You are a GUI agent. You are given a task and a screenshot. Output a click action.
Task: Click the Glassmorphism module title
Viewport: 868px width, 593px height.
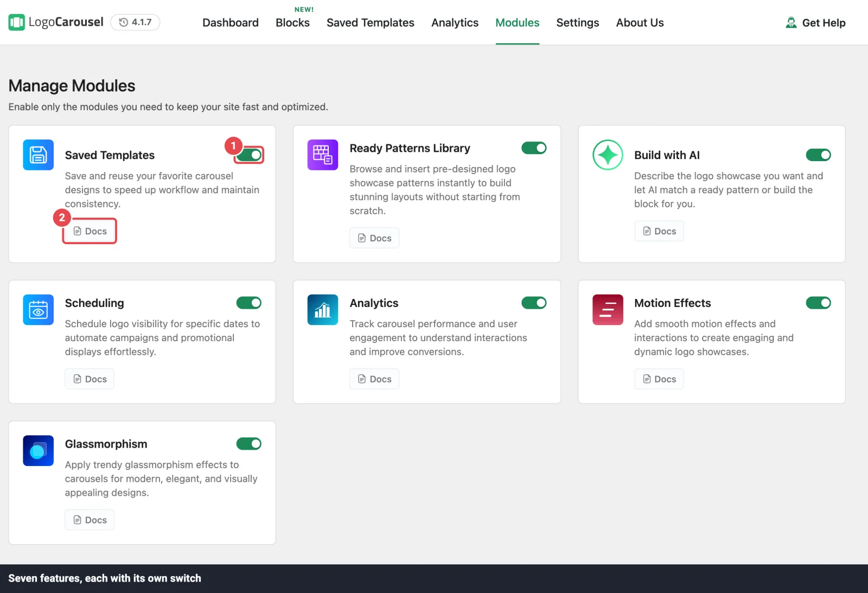[106, 444]
